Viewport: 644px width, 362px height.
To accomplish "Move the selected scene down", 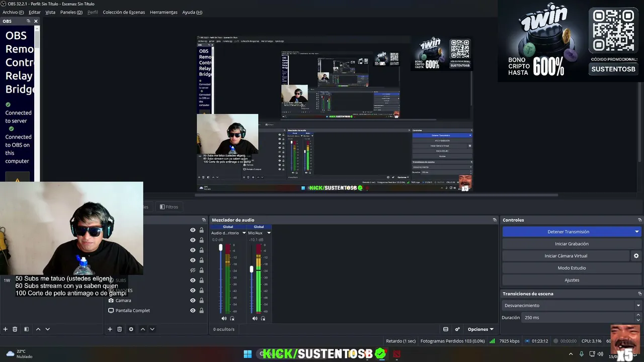I will click(x=47, y=329).
